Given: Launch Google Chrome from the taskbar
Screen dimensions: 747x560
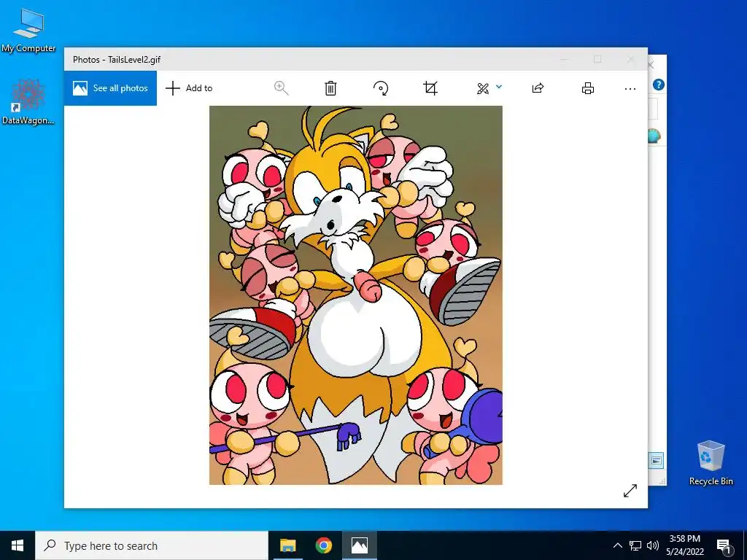Looking at the screenshot, I should pos(323,545).
